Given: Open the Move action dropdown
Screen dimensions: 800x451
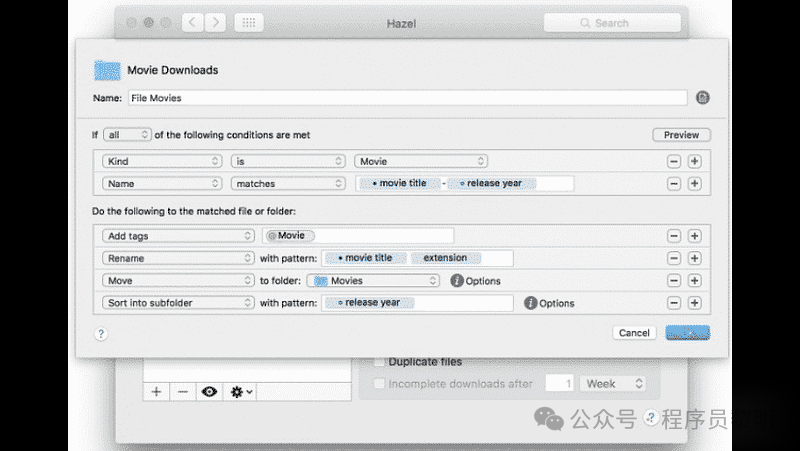Looking at the screenshot, I should (178, 281).
